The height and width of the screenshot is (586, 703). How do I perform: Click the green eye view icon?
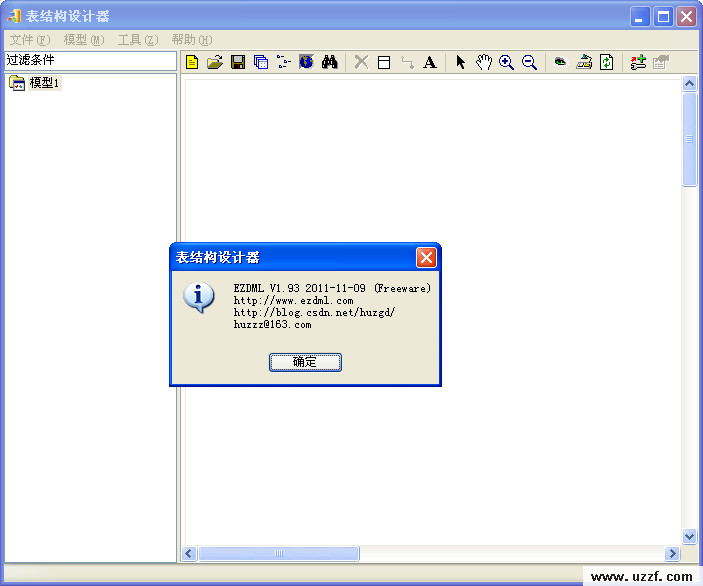560,62
